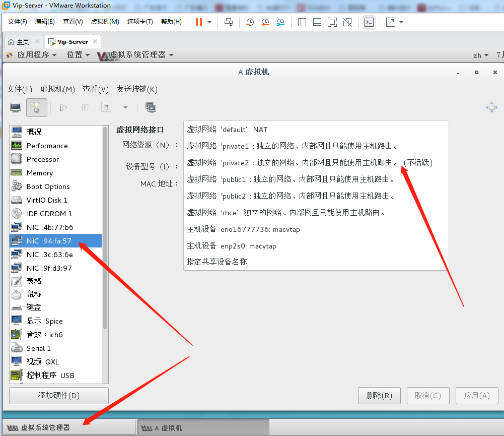Image resolution: width=504 pixels, height=436 pixels.
Task: Select 显示 Spice entry
Action: pyautogui.click(x=56, y=321)
